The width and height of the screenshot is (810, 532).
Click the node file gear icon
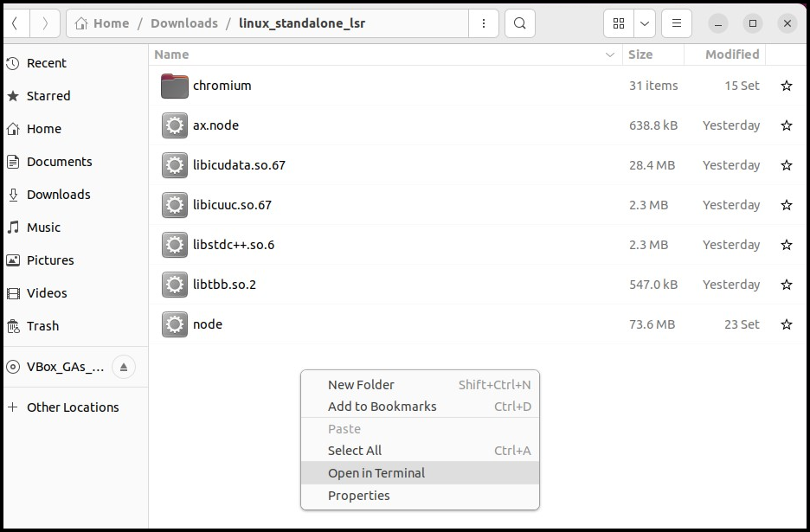(175, 324)
